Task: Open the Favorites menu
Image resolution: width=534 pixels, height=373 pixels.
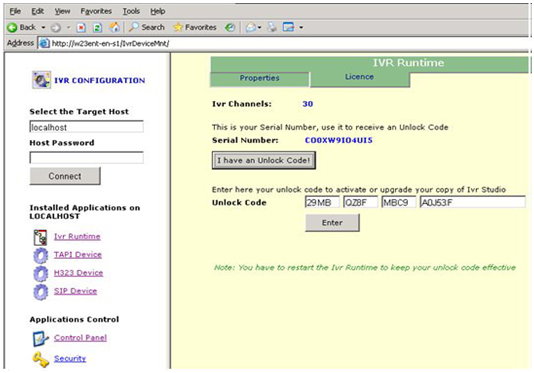Action: tap(96, 11)
